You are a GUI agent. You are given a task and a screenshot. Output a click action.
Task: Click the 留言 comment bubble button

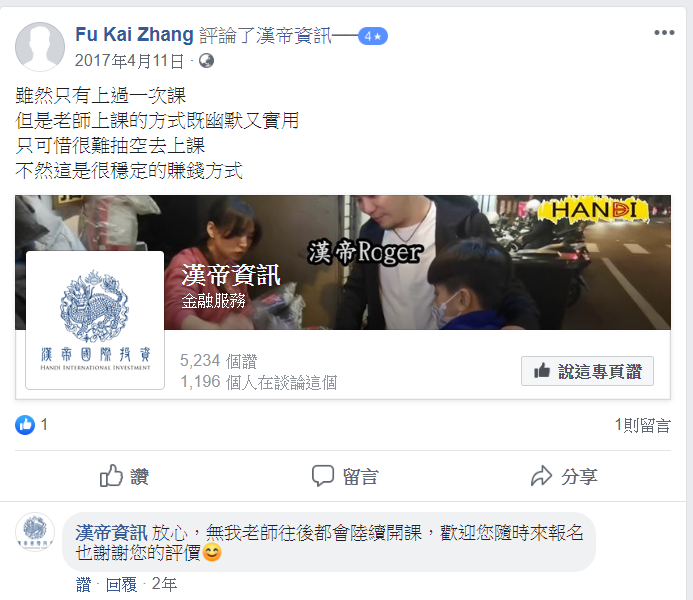[345, 476]
